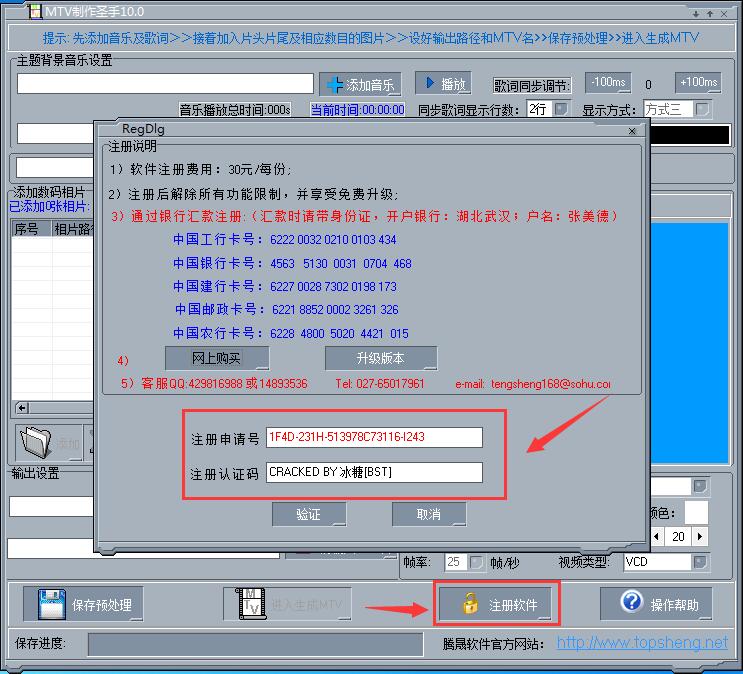Open 操作帮助 help question mark icon
Screen dimensions: 743x674
632,602
